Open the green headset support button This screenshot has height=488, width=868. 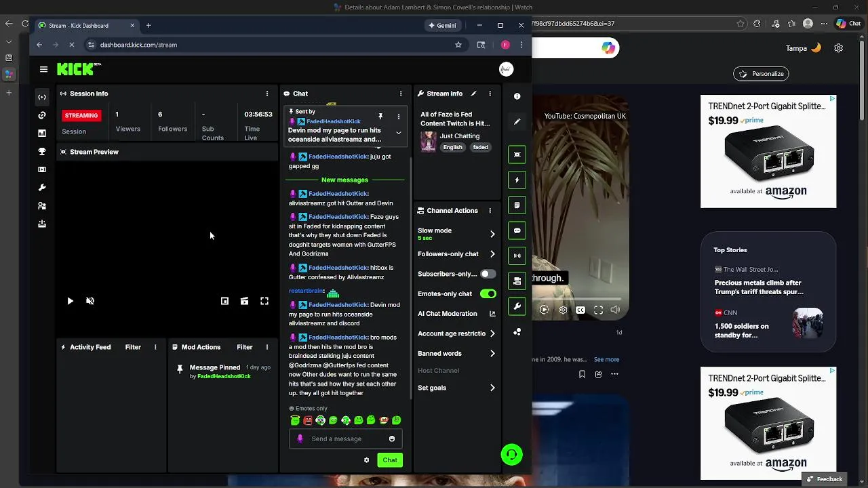512,454
